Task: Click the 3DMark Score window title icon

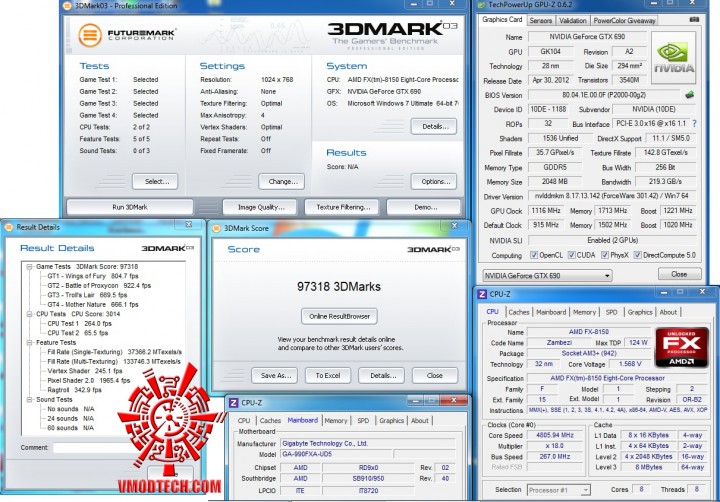Action: [x=216, y=228]
